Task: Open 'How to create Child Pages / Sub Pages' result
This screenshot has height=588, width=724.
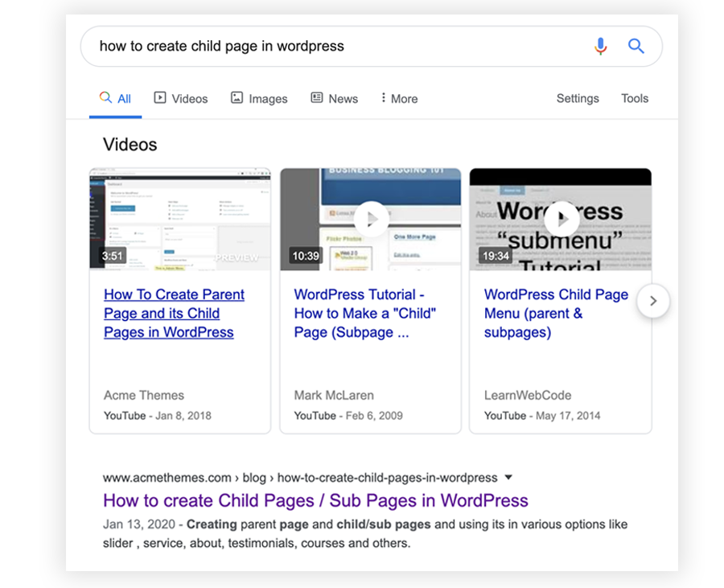Action: coord(315,501)
